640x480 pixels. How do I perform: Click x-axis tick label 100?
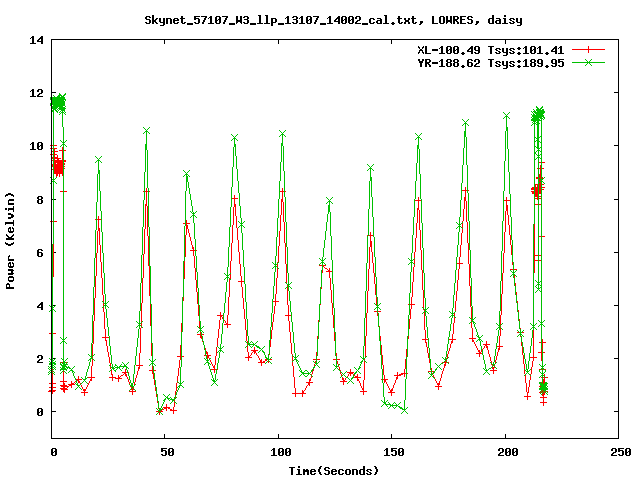click(x=281, y=452)
